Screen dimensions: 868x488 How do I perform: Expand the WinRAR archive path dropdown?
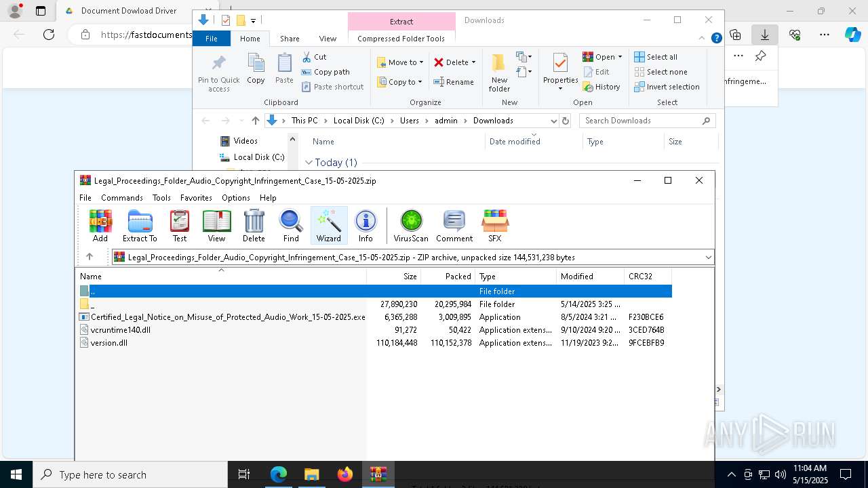click(x=708, y=258)
